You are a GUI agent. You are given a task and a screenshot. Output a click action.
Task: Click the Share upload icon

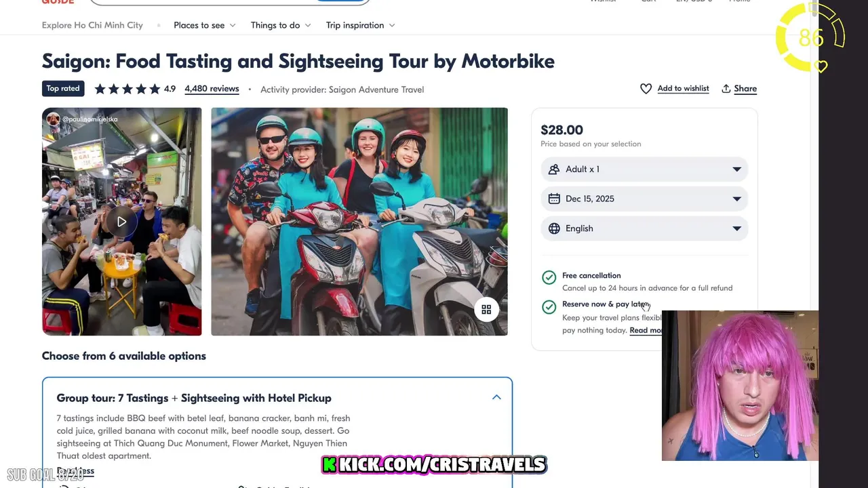click(726, 89)
